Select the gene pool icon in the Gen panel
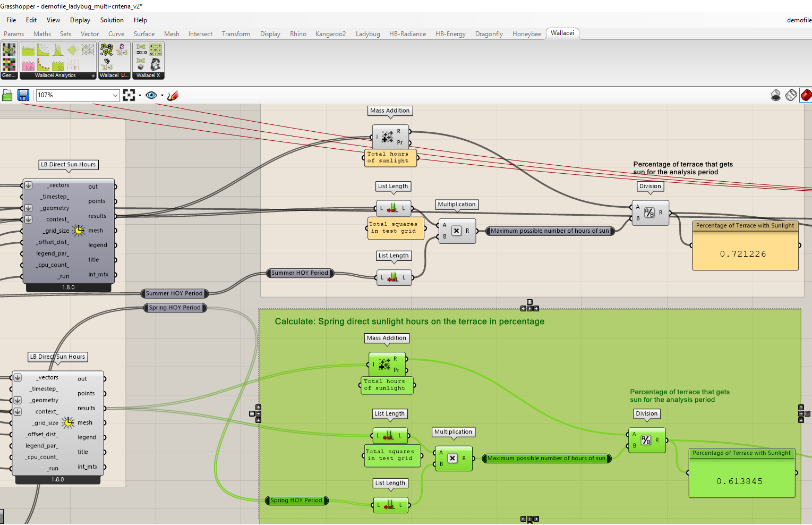The height and width of the screenshot is (525, 812). (x=8, y=64)
